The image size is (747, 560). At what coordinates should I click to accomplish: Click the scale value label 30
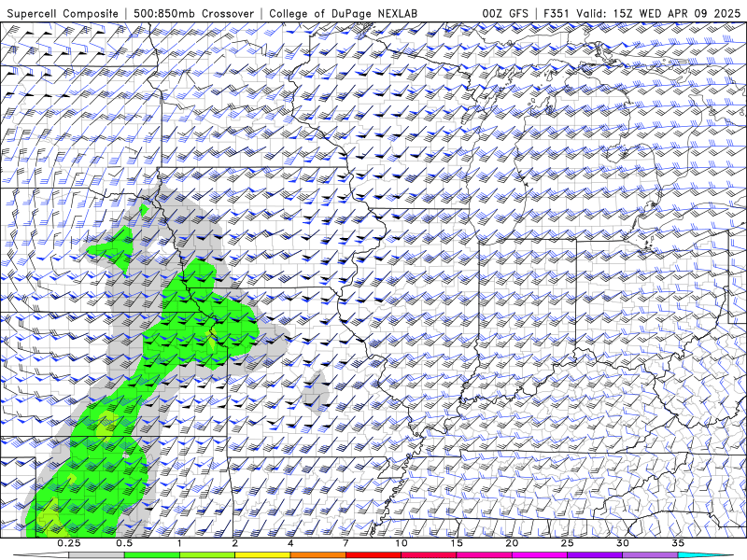(622, 543)
